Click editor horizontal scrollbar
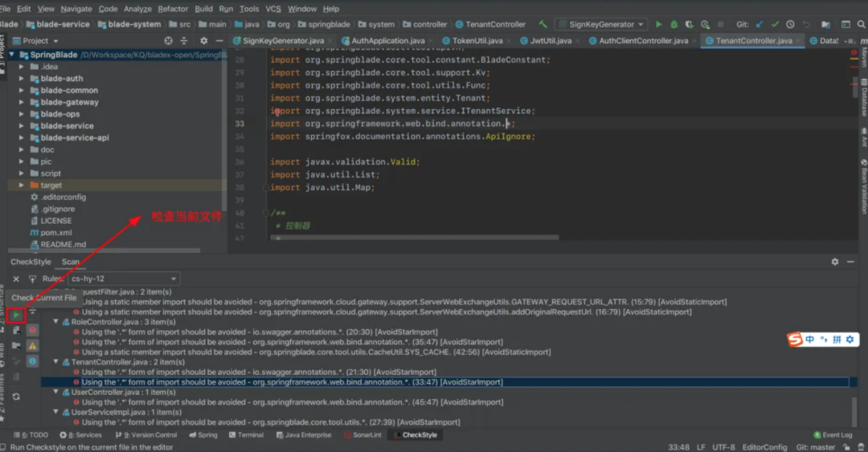The height and width of the screenshot is (452, 868). (415, 238)
